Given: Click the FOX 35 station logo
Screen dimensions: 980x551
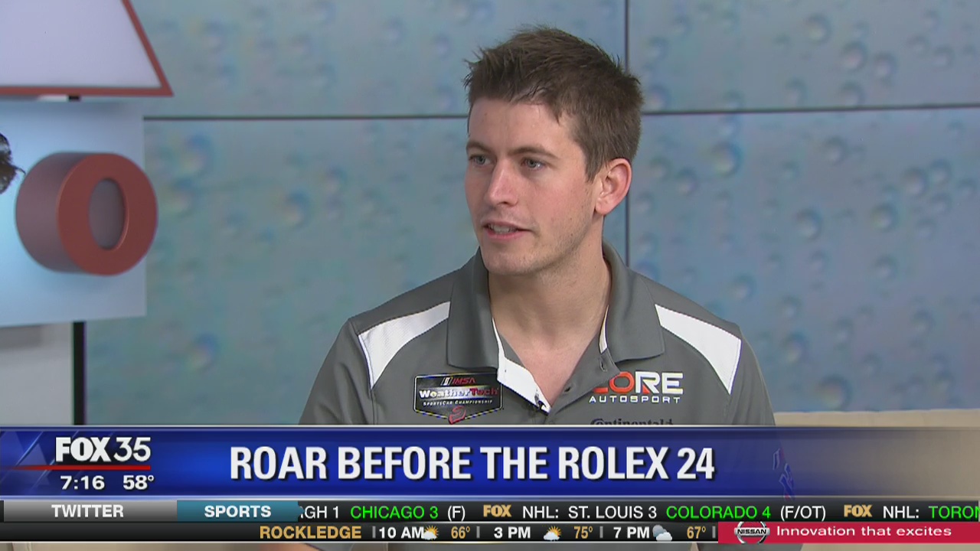Looking at the screenshot, I should 103,451.
